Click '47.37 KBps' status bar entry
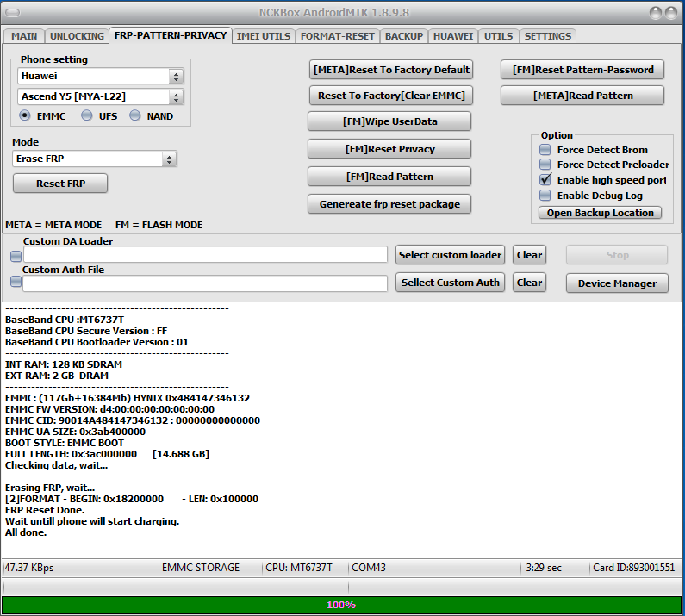The width and height of the screenshot is (685, 616). (x=29, y=568)
